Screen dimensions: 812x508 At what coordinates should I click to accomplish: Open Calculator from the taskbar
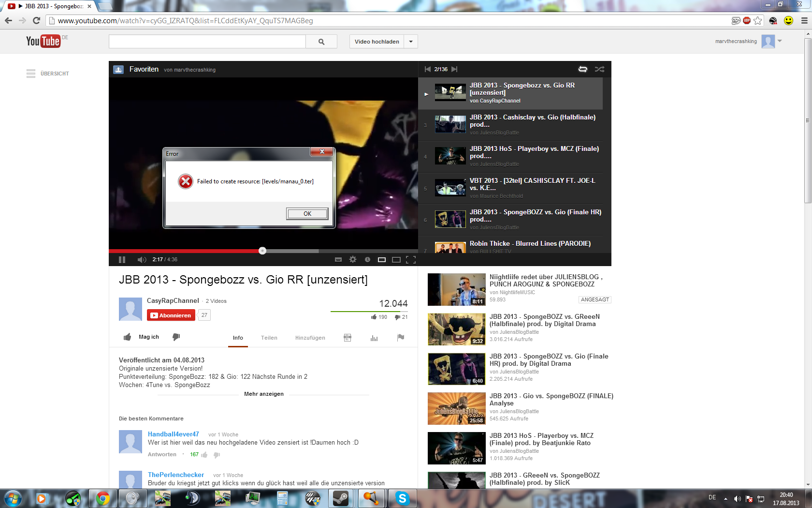(282, 498)
